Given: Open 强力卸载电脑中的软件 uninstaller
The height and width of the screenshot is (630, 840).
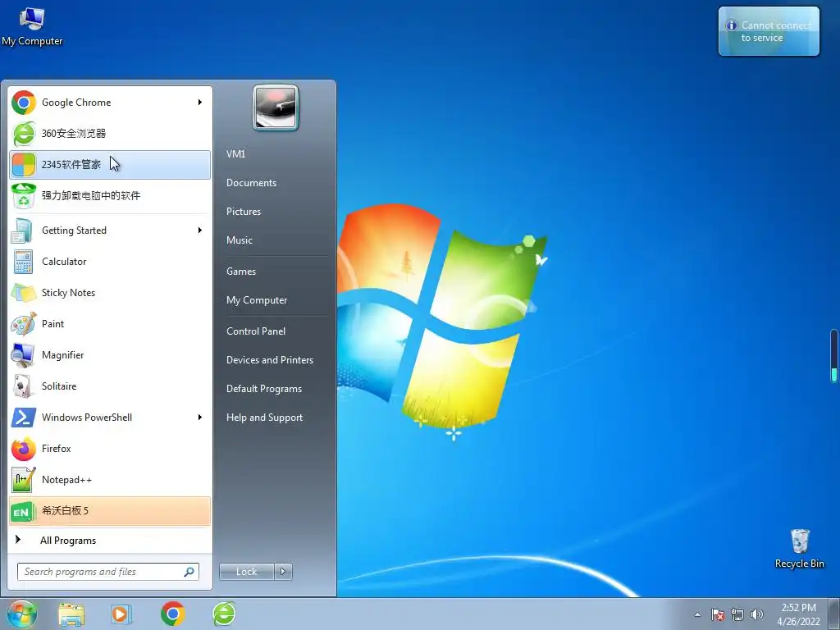Looking at the screenshot, I should pos(110,195).
